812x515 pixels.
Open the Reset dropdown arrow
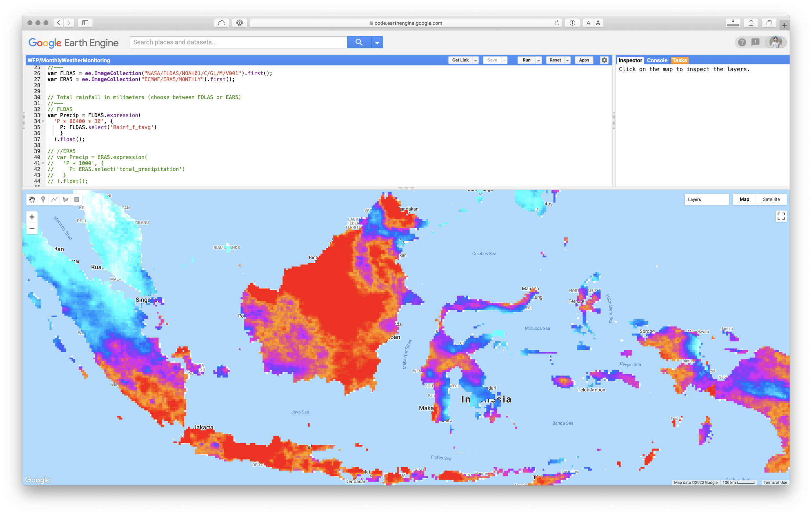567,60
